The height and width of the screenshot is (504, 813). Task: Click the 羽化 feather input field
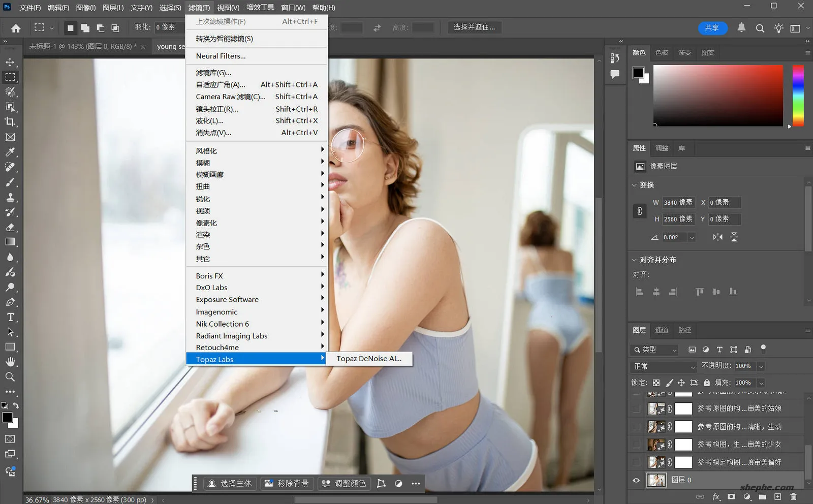click(x=169, y=27)
